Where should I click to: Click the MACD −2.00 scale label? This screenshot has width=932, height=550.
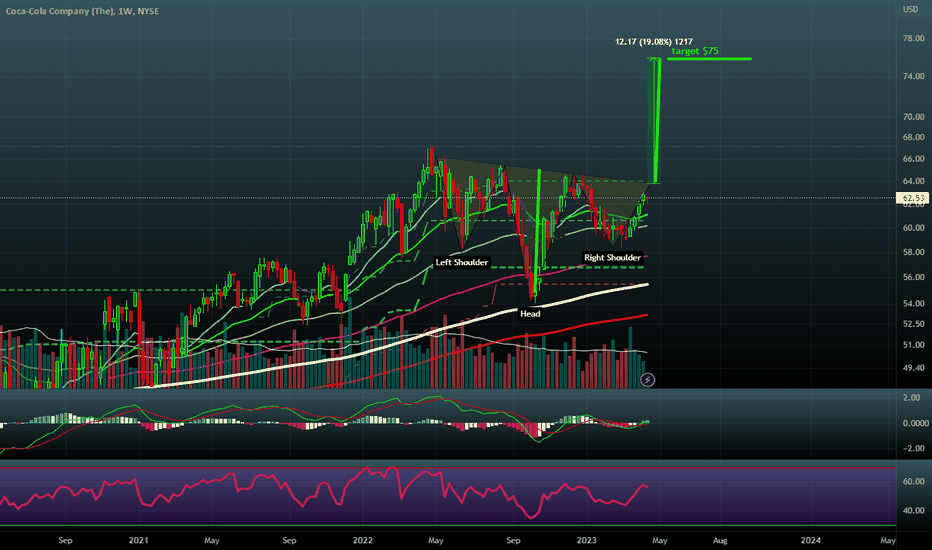point(914,448)
